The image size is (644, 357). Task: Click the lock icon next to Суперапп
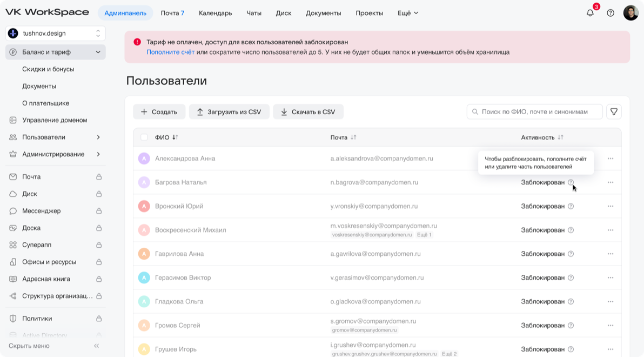point(99,244)
